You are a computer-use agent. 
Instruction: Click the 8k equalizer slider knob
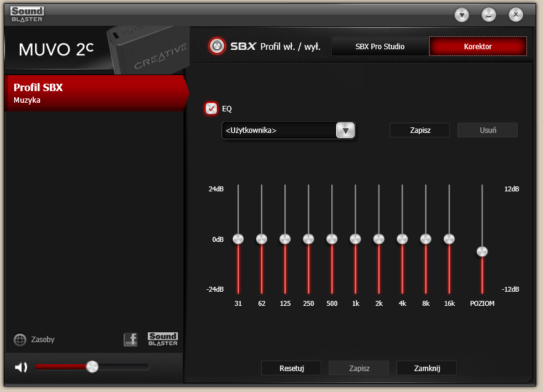tap(425, 239)
